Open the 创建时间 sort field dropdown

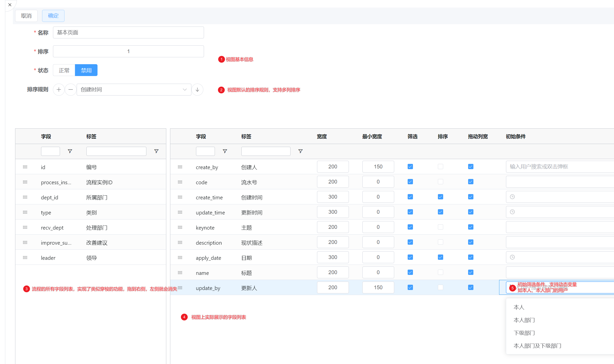(x=134, y=90)
